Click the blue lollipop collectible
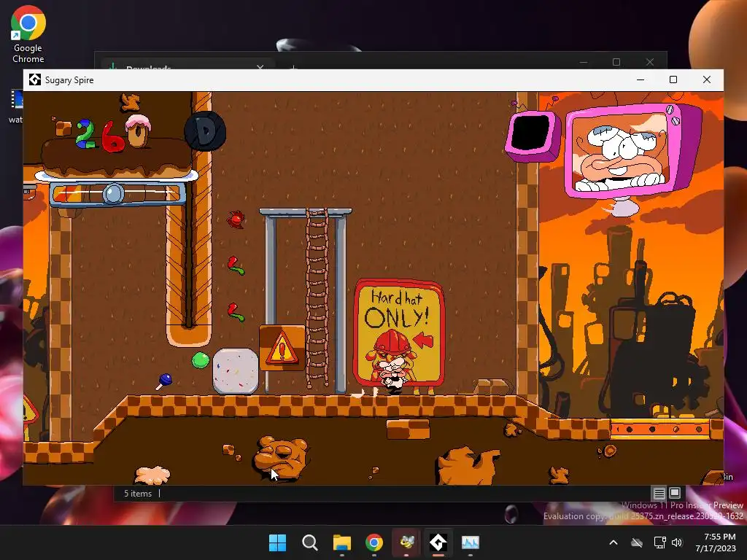747x560 pixels. click(164, 381)
